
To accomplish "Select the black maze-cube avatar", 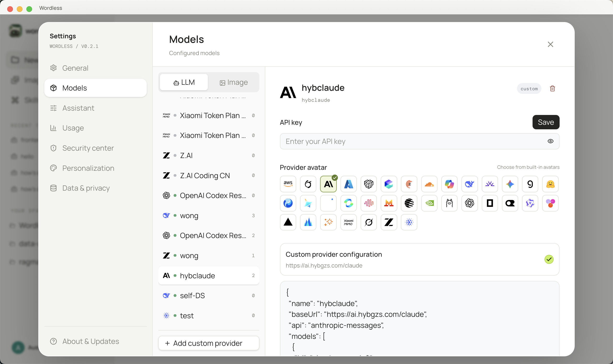I will 369,184.
